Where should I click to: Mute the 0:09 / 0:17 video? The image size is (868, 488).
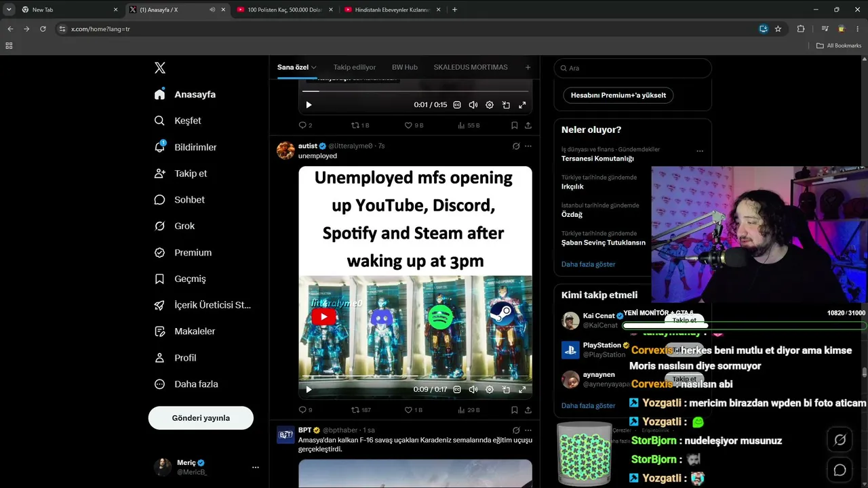pyautogui.click(x=473, y=390)
